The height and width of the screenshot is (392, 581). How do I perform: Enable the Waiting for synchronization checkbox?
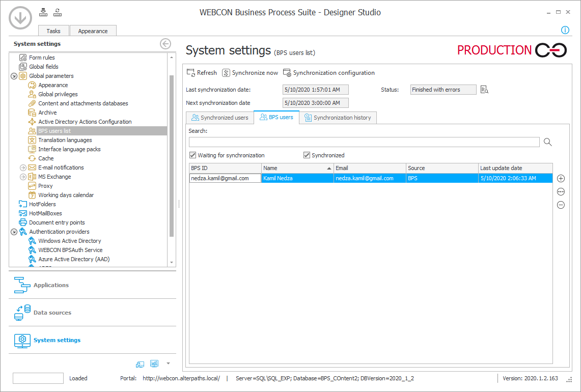pos(192,155)
